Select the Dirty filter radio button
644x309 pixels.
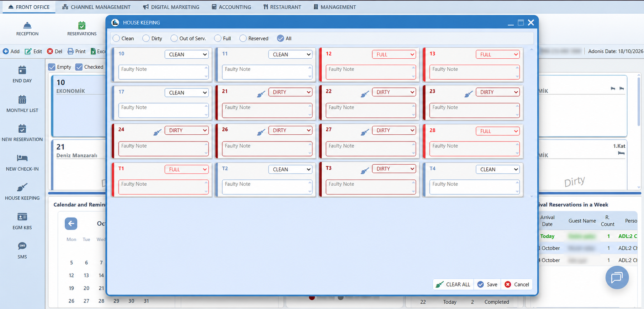pos(146,38)
